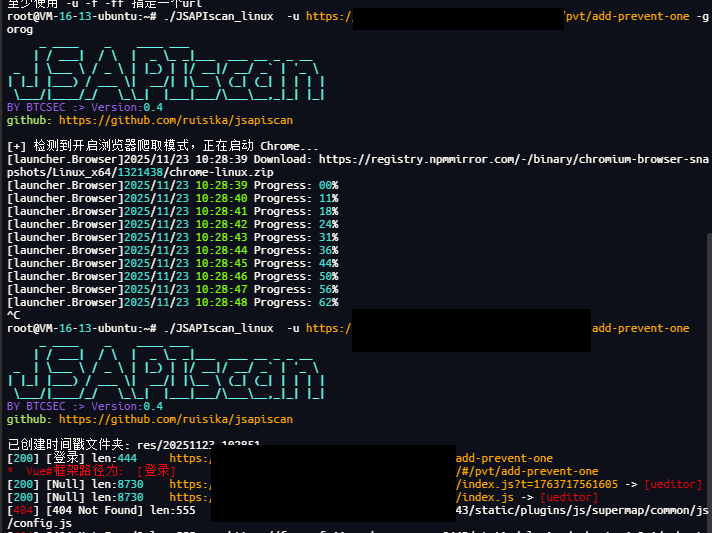Click the 'Progress: 50%' log line
The width and height of the screenshot is (712, 533).
click(173, 276)
